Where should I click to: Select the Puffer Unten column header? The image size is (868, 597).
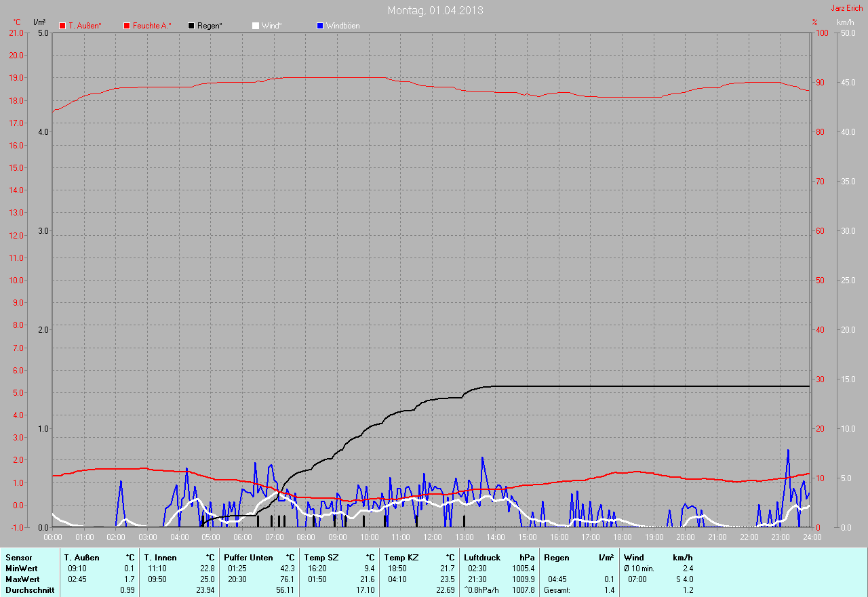(x=248, y=558)
